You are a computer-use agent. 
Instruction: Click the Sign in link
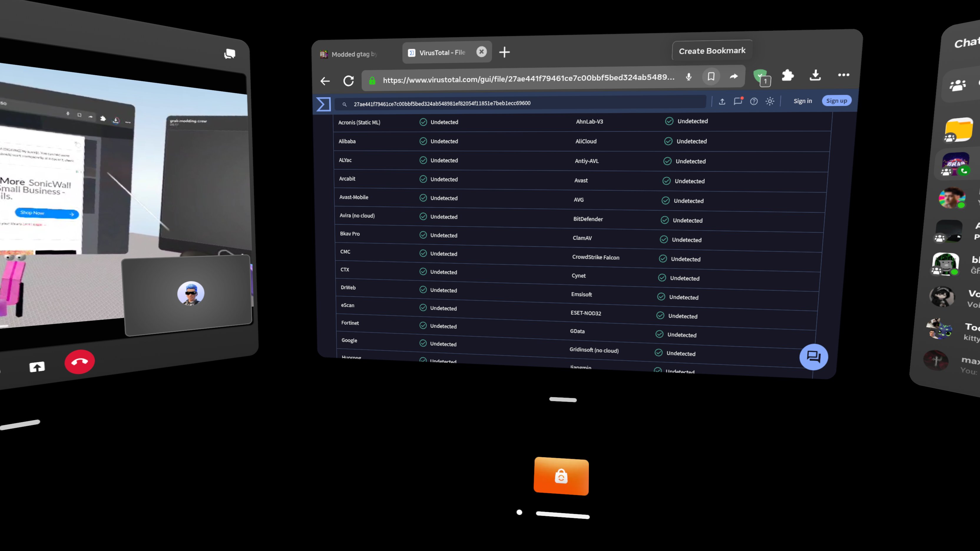(x=803, y=101)
